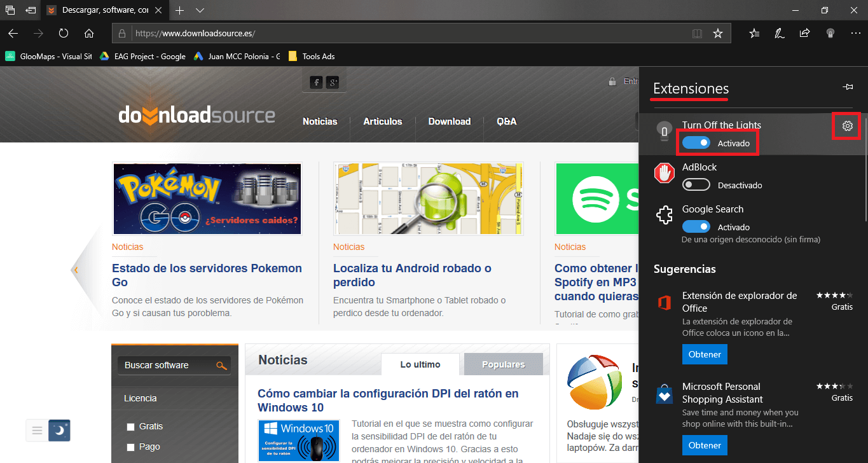Open Estado de los servidores Pokemon Go article

207,275
